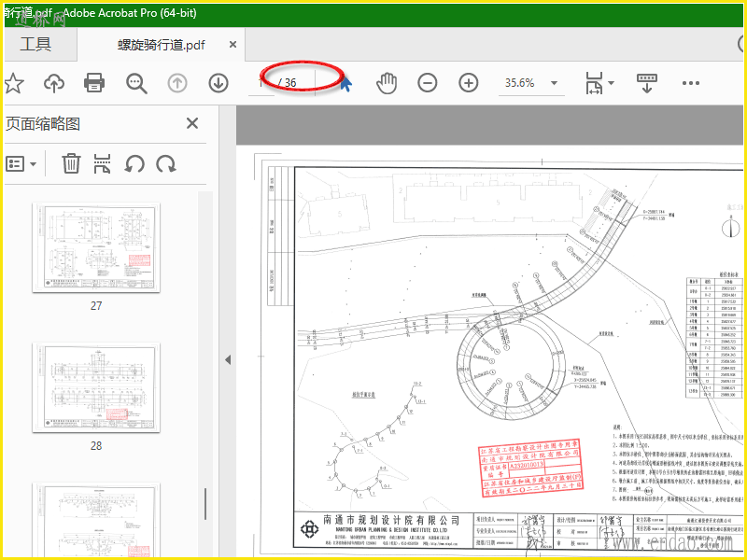
Task: Switch to the 工具 tab
Action: (x=35, y=44)
